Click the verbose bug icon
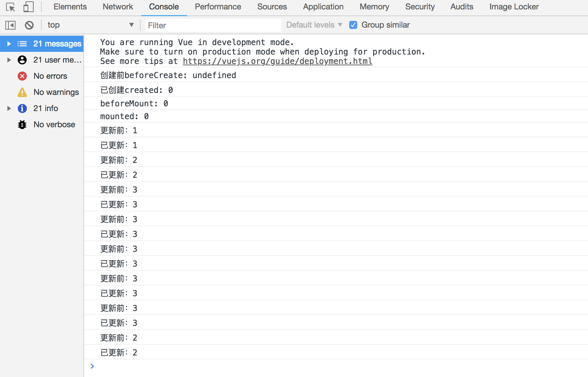Image resolution: width=588 pixels, height=377 pixels. click(x=22, y=125)
